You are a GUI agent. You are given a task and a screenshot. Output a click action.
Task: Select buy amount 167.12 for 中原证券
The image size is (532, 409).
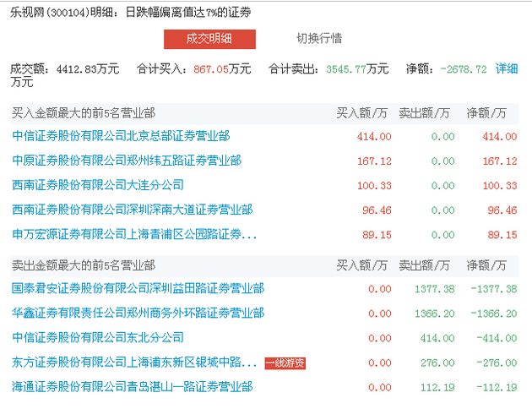point(374,161)
